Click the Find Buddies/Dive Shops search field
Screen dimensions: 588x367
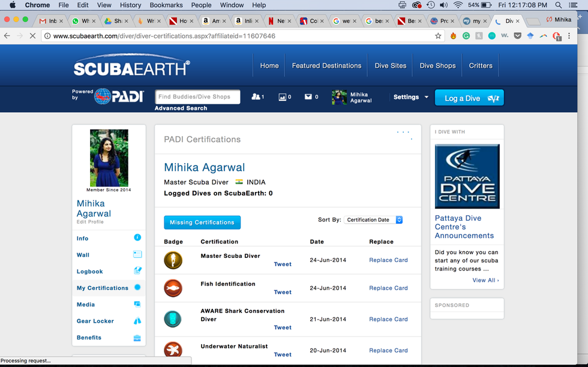197,97
